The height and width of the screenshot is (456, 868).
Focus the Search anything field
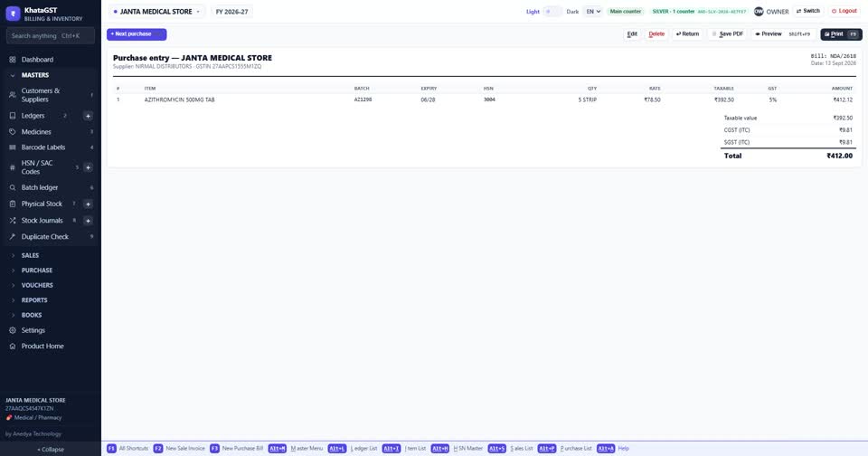51,35
